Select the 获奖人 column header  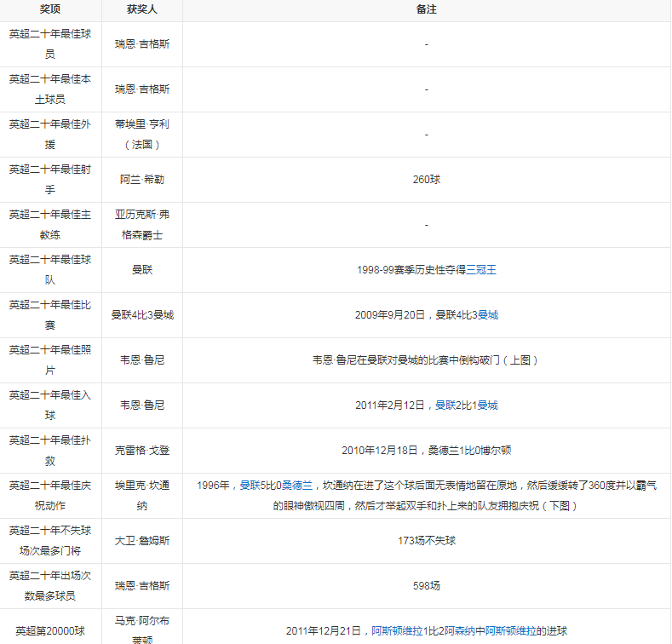tap(141, 10)
